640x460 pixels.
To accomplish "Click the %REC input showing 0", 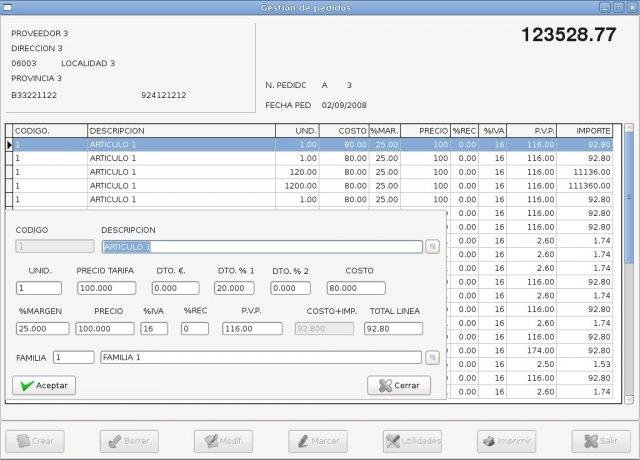I will [x=195, y=329].
